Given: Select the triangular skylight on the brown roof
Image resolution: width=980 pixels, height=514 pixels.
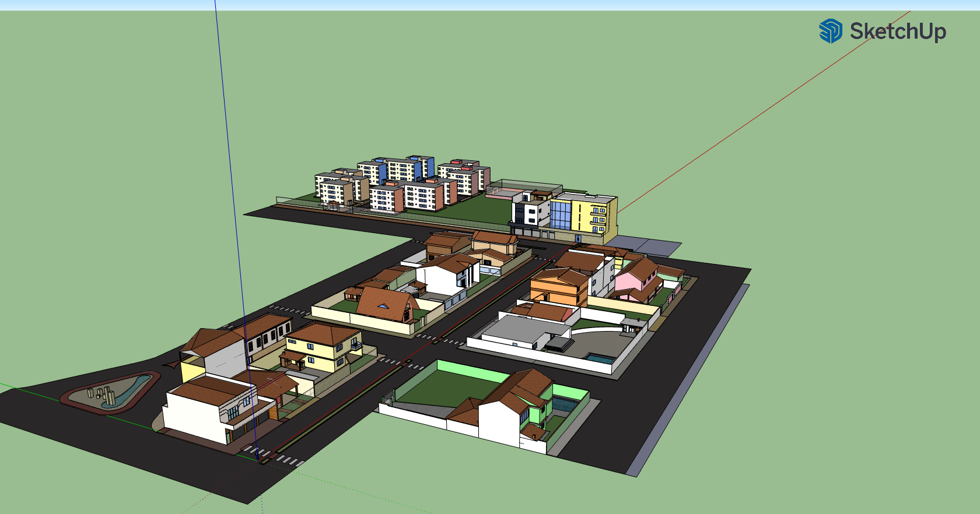Looking at the screenshot, I should (x=383, y=306).
